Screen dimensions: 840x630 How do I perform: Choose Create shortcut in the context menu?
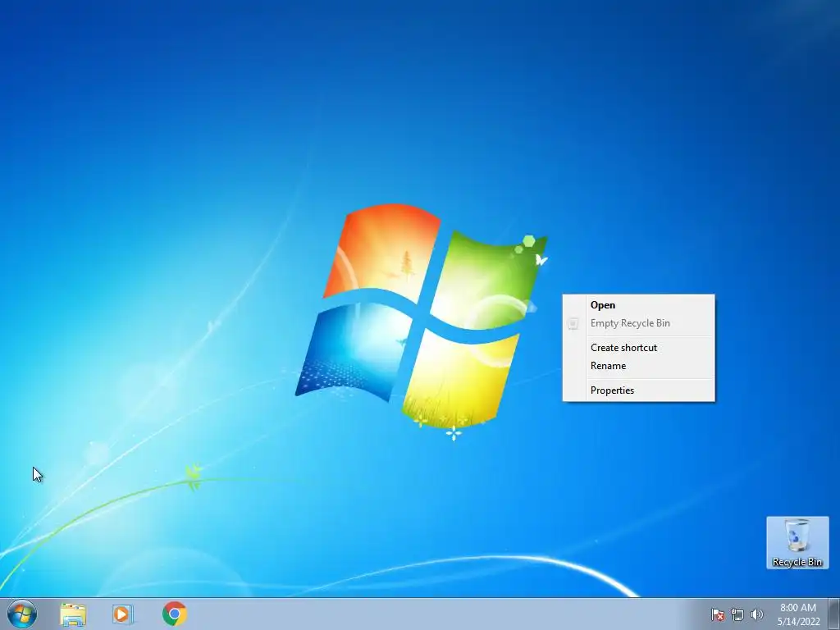pos(638,348)
